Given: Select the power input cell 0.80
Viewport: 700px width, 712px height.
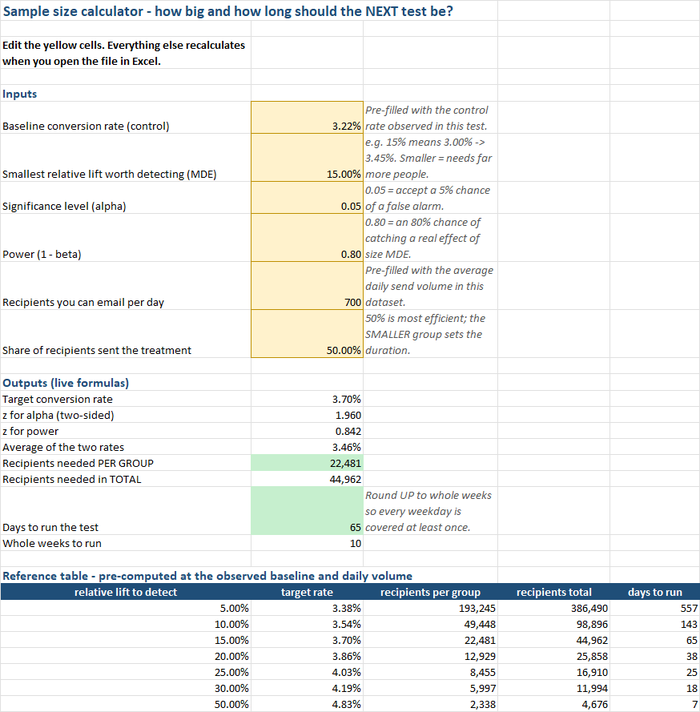Looking at the screenshot, I should pyautogui.click(x=307, y=237).
